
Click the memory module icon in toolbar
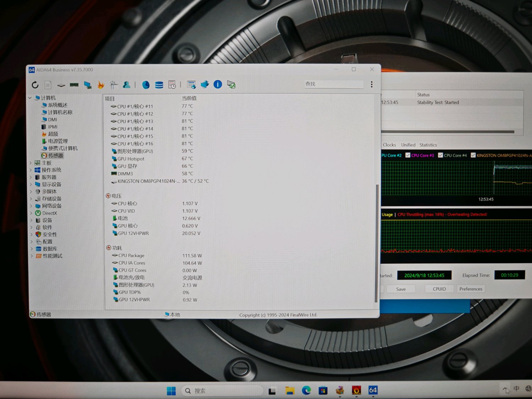pos(74,85)
